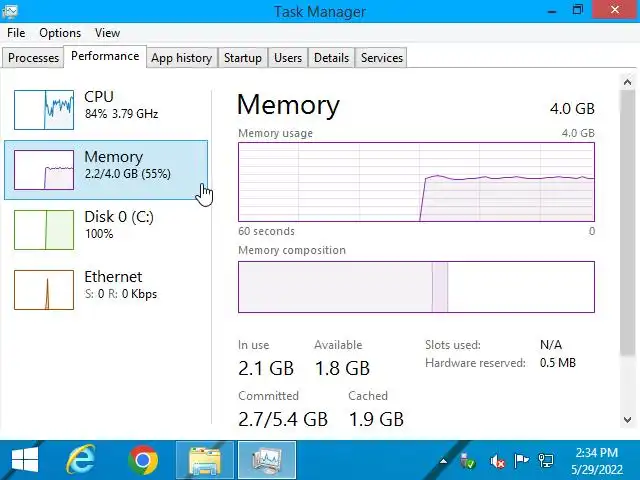This screenshot has height=480, width=640.
Task: Switch to the Startup tab
Action: coord(242,58)
